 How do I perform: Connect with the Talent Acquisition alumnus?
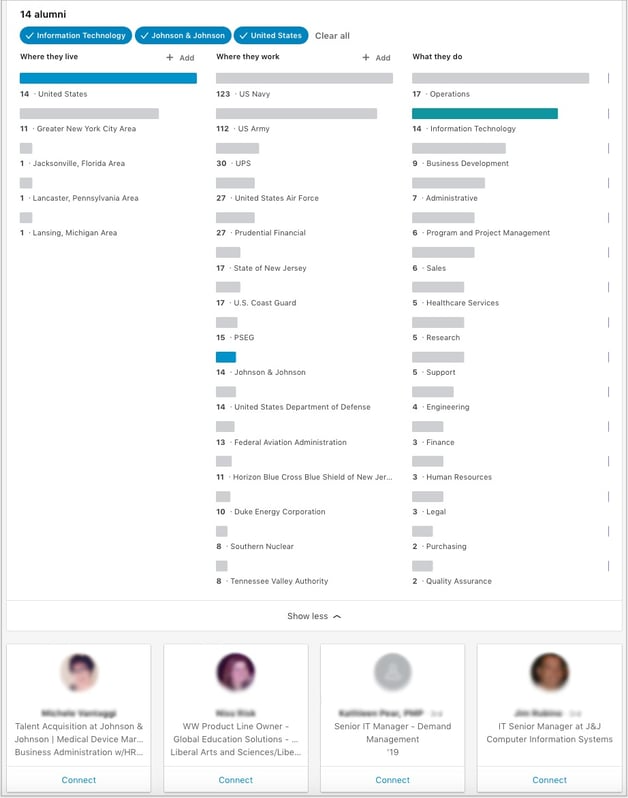pos(79,780)
